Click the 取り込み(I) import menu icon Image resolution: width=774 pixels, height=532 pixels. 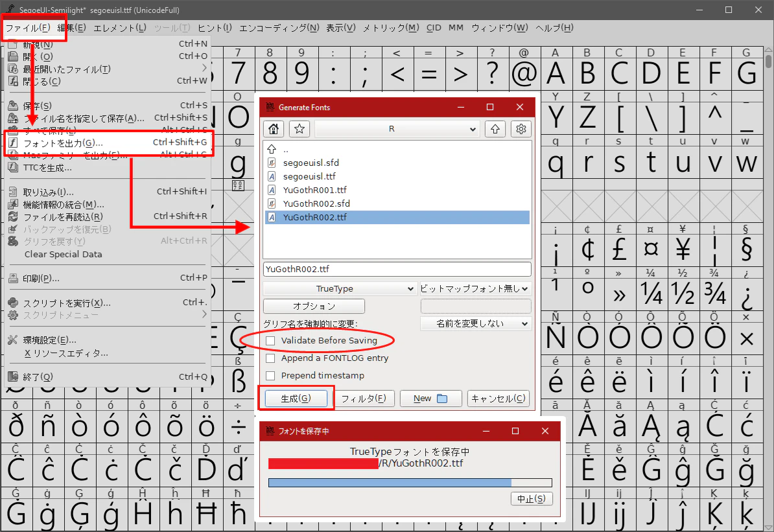tap(14, 192)
